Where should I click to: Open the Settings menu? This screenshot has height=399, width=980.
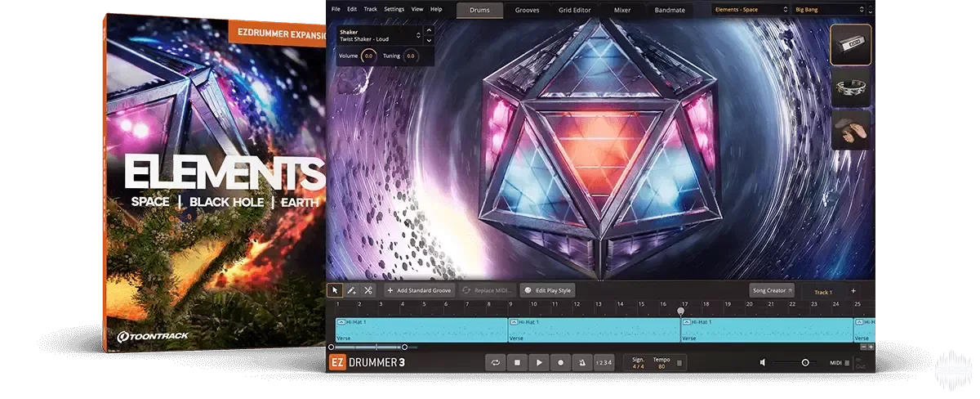click(394, 9)
